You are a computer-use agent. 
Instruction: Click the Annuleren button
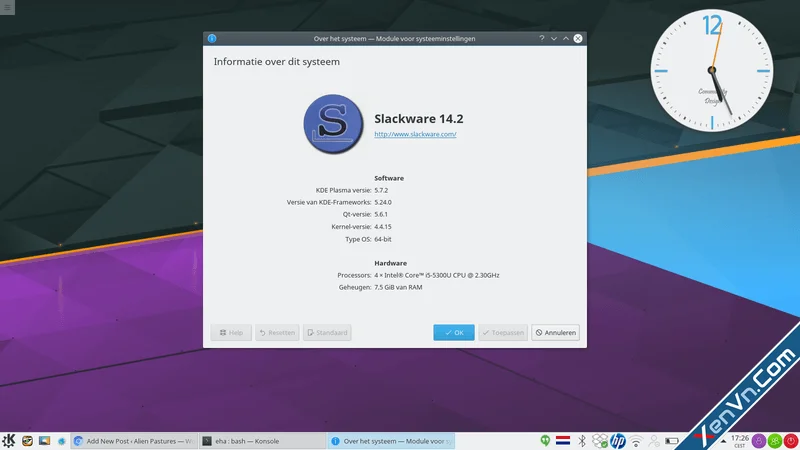coord(555,333)
